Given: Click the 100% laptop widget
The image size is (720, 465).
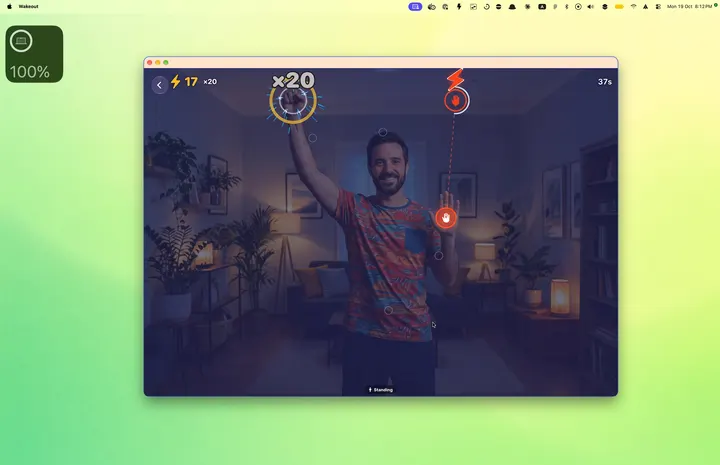Looking at the screenshot, I should [34, 54].
